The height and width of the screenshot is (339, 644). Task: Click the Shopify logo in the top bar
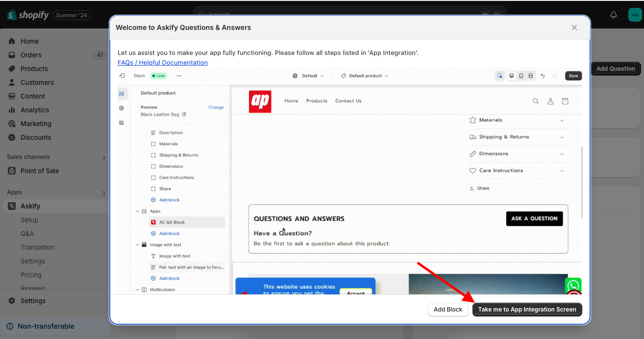[27, 15]
